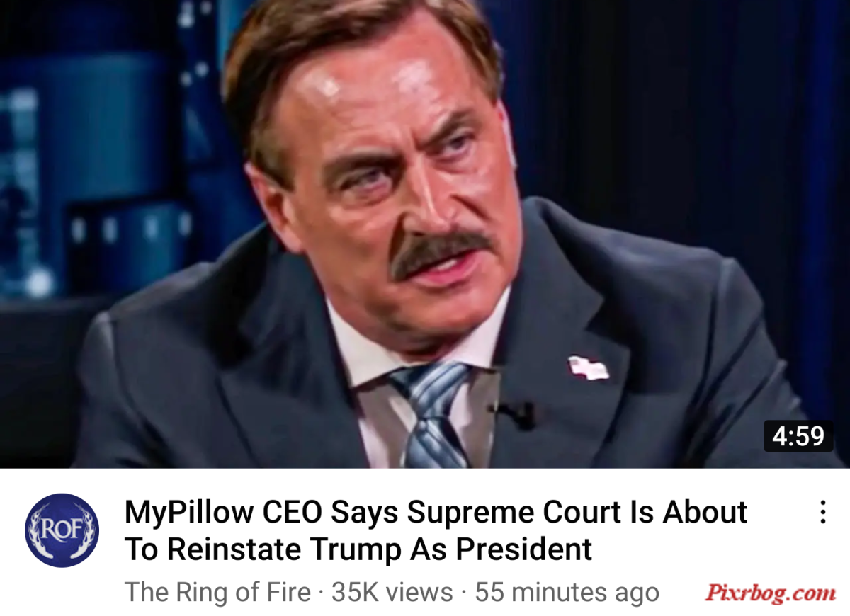Viewport: 850px width, 616px height.
Task: Tap the ROF channel avatar
Action: coord(62,530)
